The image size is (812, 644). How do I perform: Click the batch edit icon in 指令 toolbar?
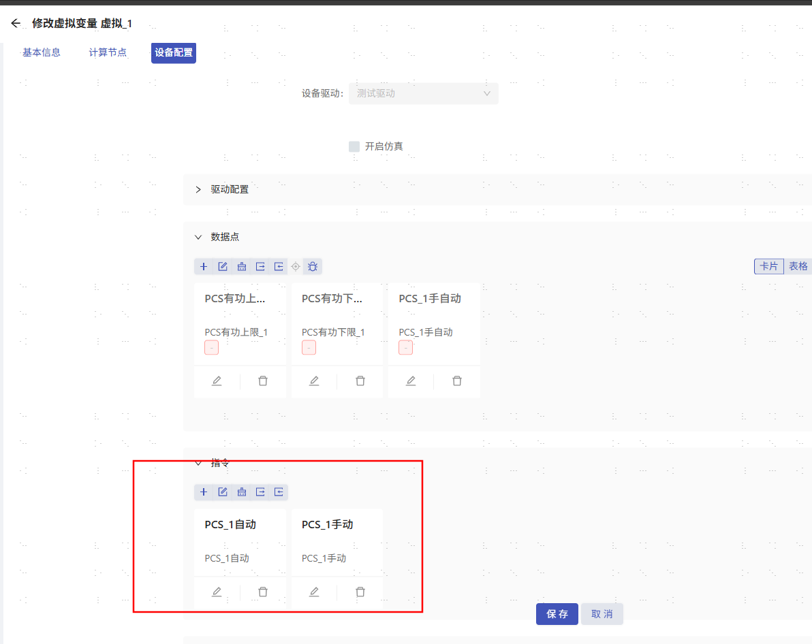point(223,492)
